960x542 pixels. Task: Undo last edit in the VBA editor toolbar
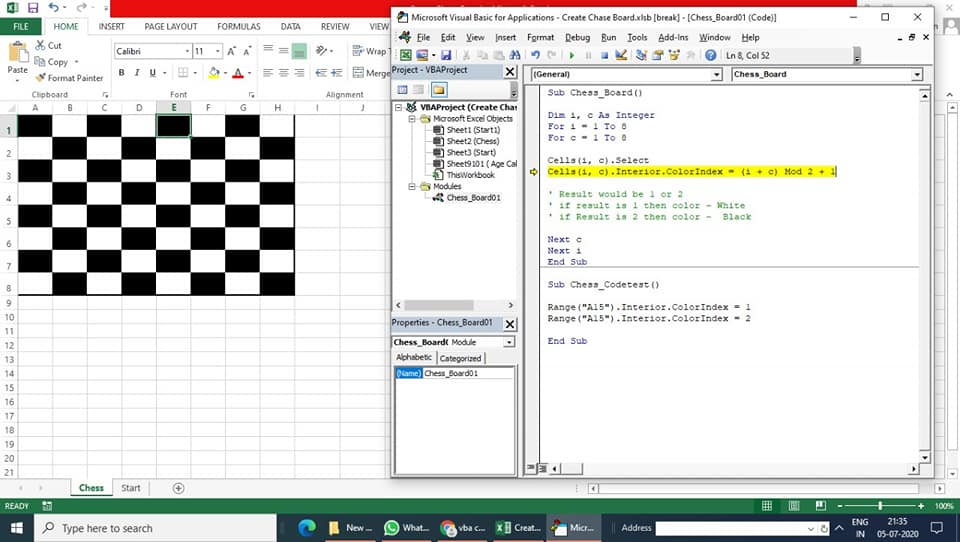[536, 55]
